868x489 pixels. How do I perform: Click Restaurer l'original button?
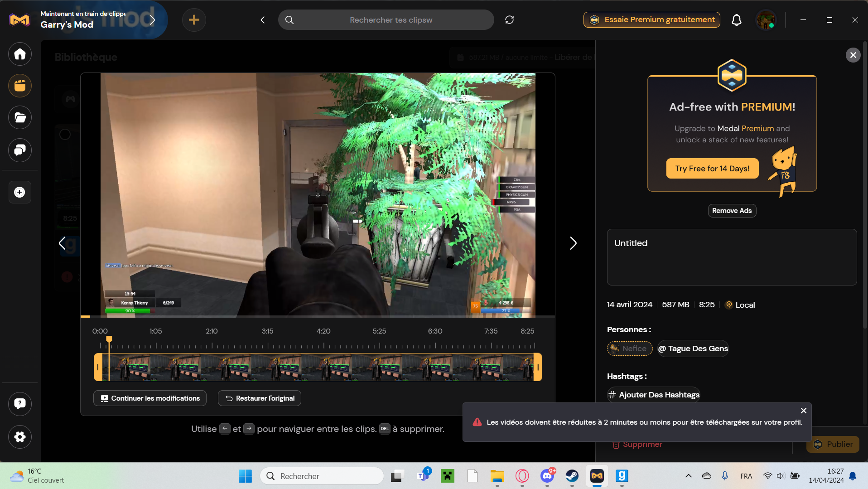(x=260, y=398)
